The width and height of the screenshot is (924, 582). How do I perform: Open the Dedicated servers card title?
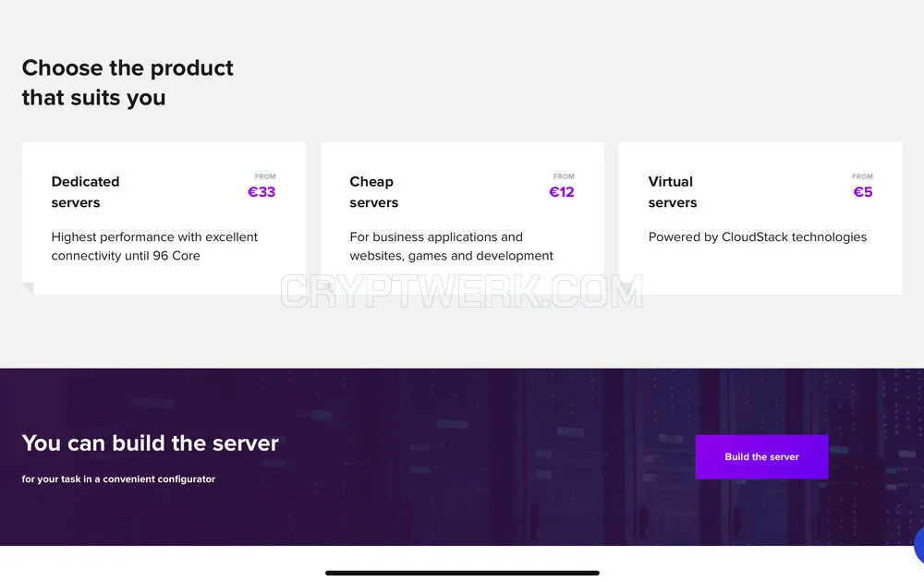coord(85,192)
